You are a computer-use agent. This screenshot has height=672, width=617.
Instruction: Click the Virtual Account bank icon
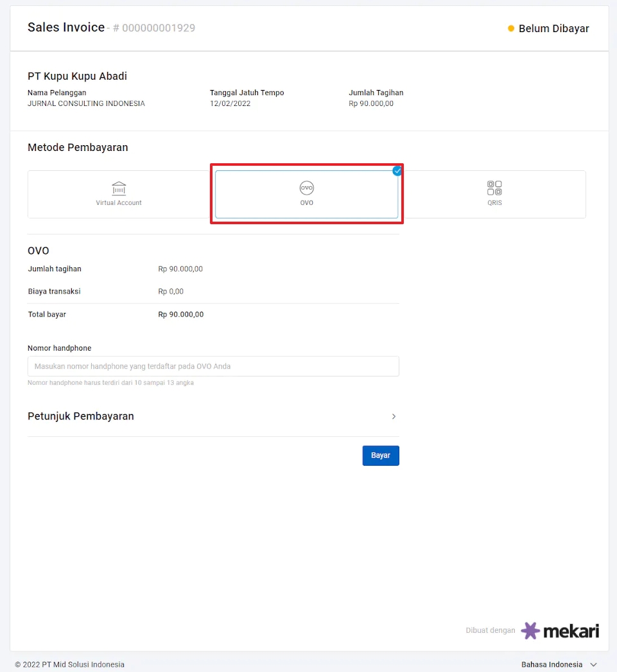119,188
